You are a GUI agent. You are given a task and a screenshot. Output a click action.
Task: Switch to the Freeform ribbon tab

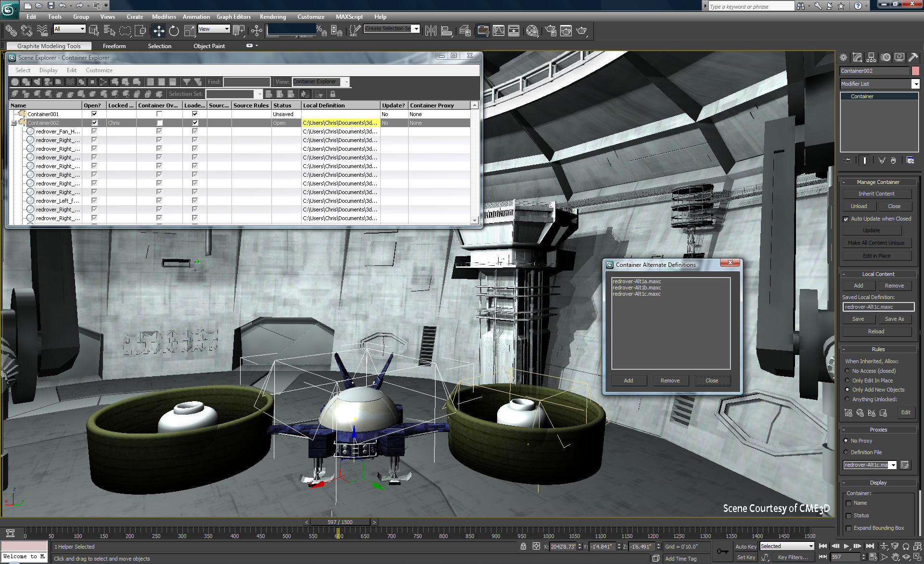pyautogui.click(x=114, y=46)
